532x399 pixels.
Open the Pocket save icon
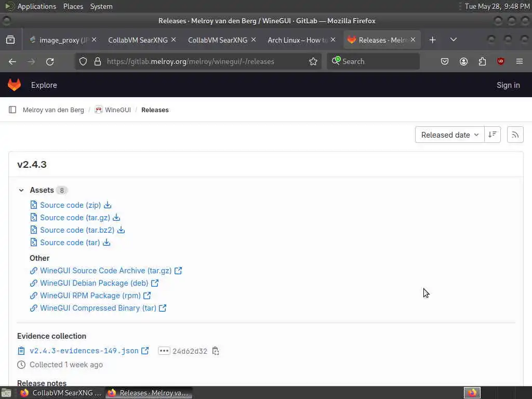click(445, 61)
